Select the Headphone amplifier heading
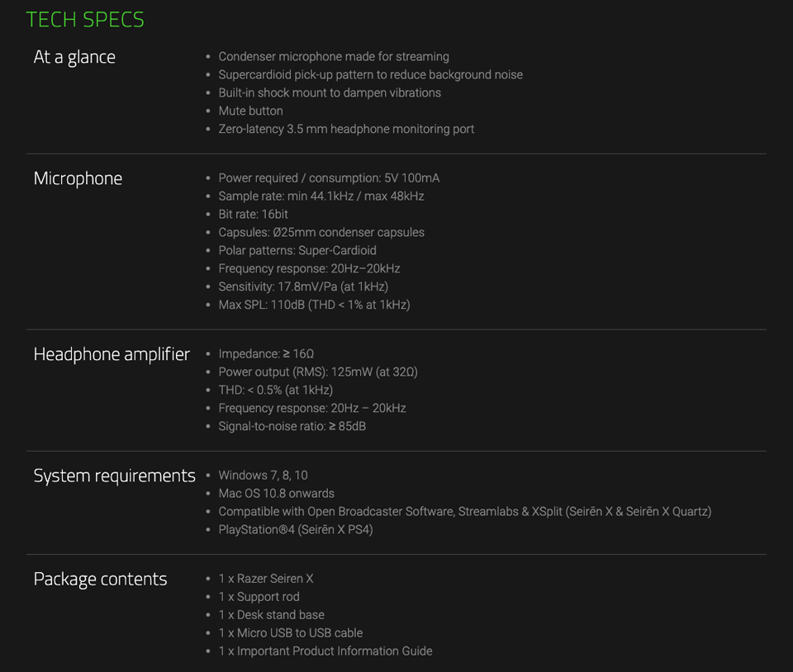The width and height of the screenshot is (793, 672). tap(112, 354)
